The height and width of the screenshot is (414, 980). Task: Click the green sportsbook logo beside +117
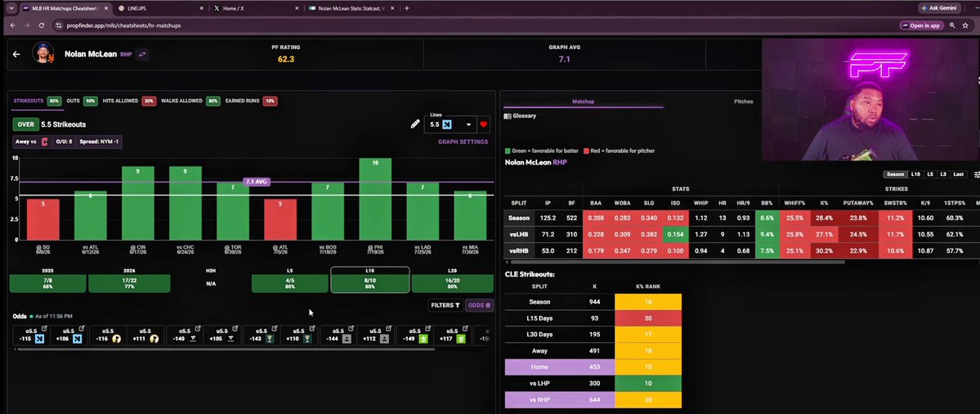(461, 339)
